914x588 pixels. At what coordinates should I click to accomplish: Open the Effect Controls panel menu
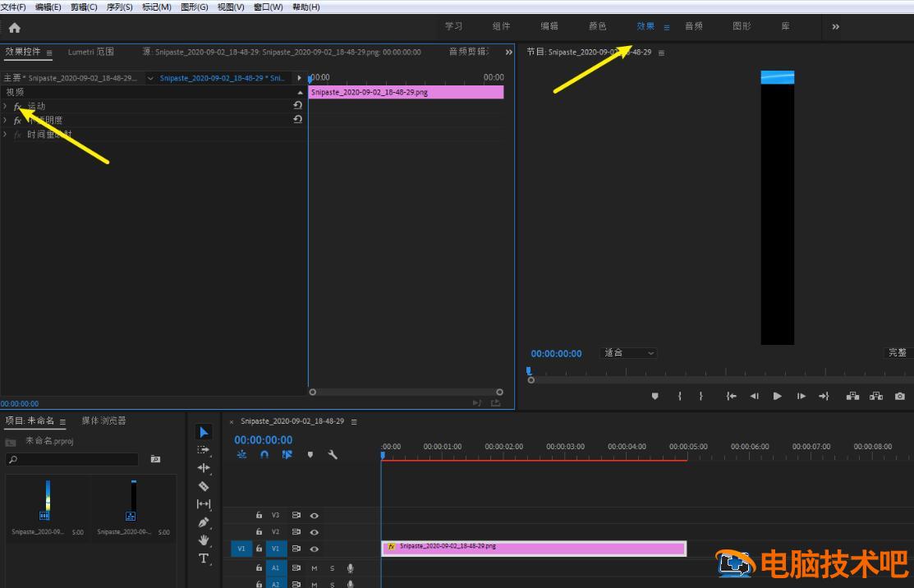49,53
